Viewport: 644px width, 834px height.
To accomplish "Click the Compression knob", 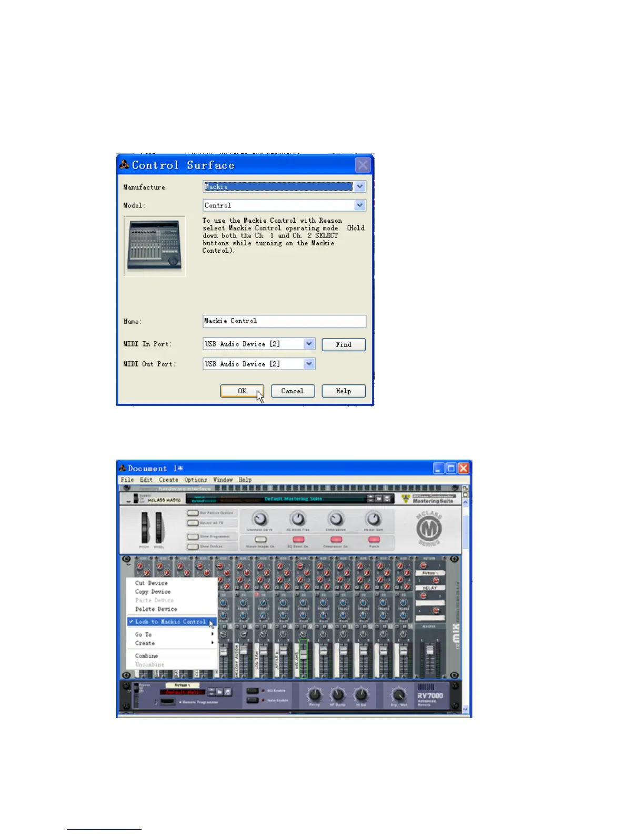I will pos(336,519).
